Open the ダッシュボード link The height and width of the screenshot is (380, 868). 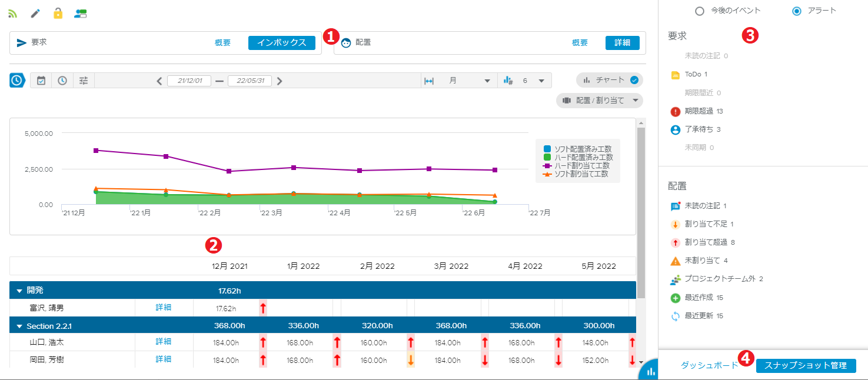click(709, 365)
